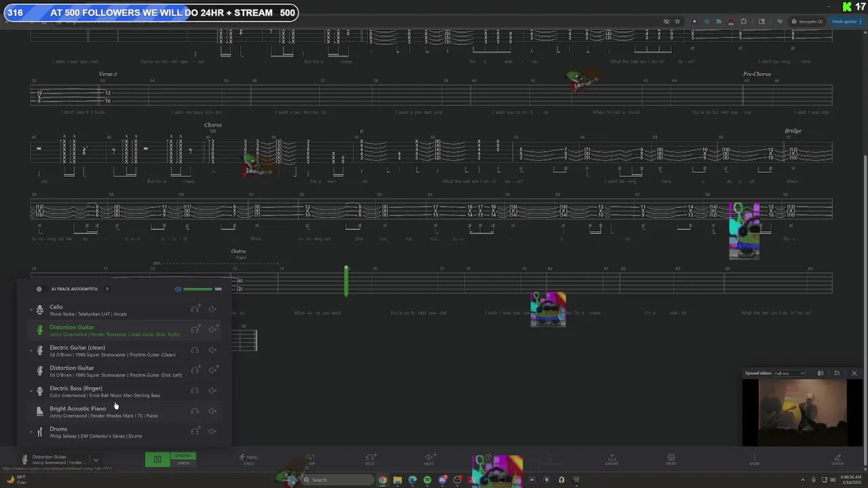
Task: Toggle Mute in the bottom toolbar
Action: [429, 459]
